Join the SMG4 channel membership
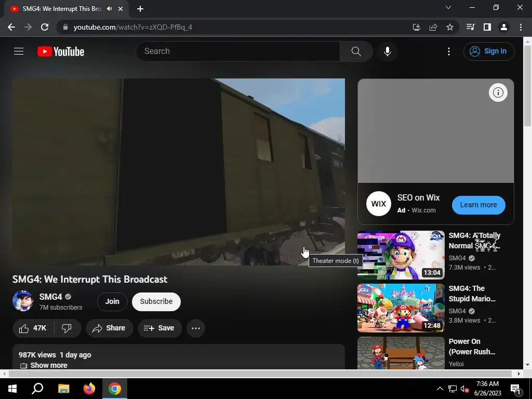Viewport: 532px width, 399px height. point(112,301)
